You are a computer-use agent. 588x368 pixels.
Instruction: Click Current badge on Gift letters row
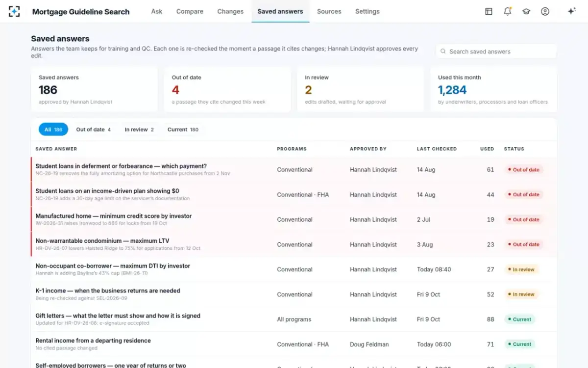coord(519,319)
